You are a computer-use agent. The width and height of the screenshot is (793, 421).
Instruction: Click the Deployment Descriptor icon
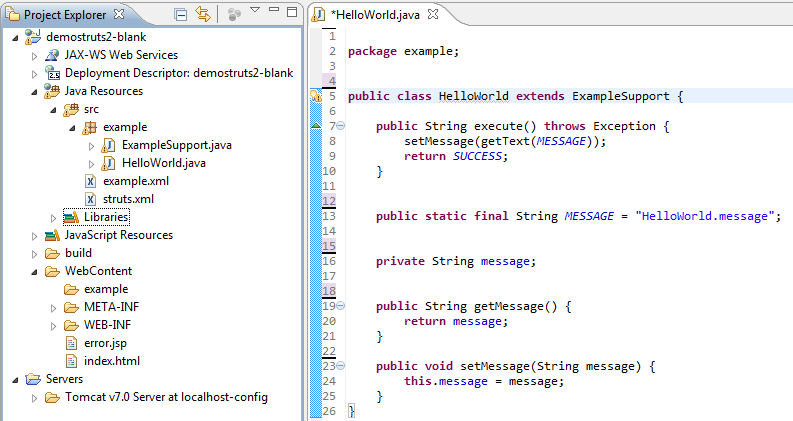pyautogui.click(x=53, y=73)
